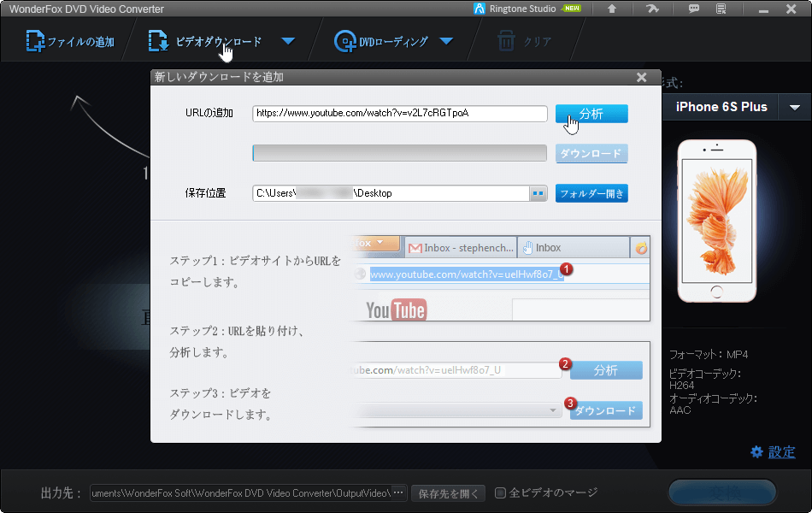The height and width of the screenshot is (513, 812).
Task: Click the iPhone device preview image
Action: tap(717, 221)
